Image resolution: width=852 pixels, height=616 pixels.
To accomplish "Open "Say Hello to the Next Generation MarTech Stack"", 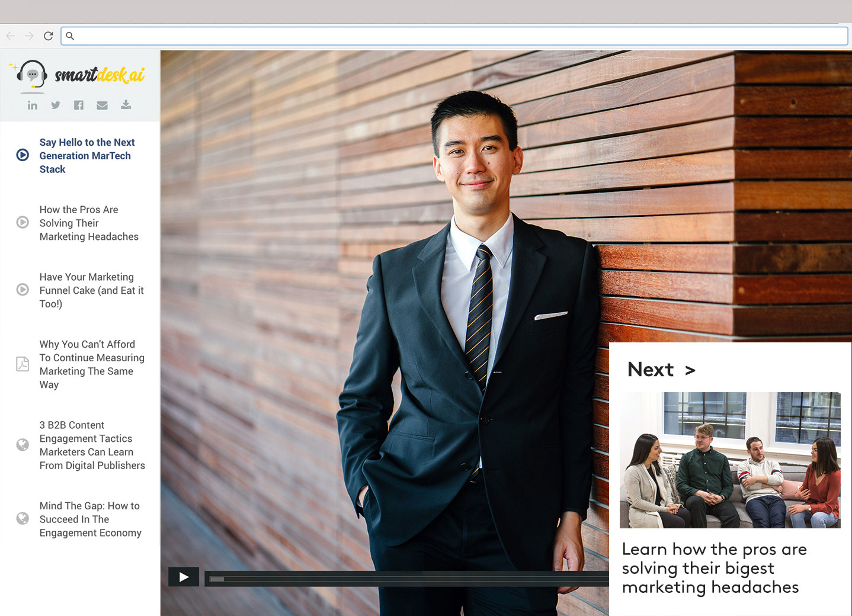I will pyautogui.click(x=87, y=156).
